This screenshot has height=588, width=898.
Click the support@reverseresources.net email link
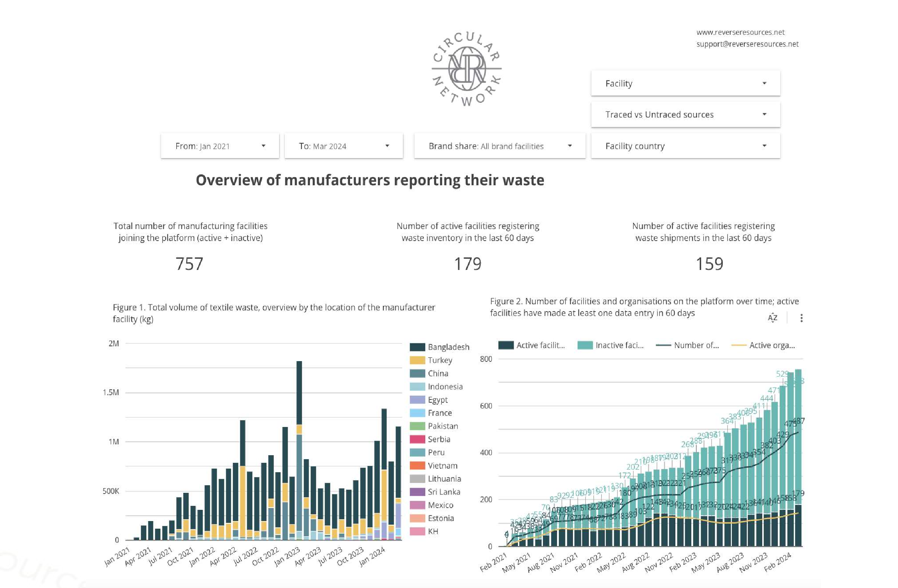click(747, 44)
